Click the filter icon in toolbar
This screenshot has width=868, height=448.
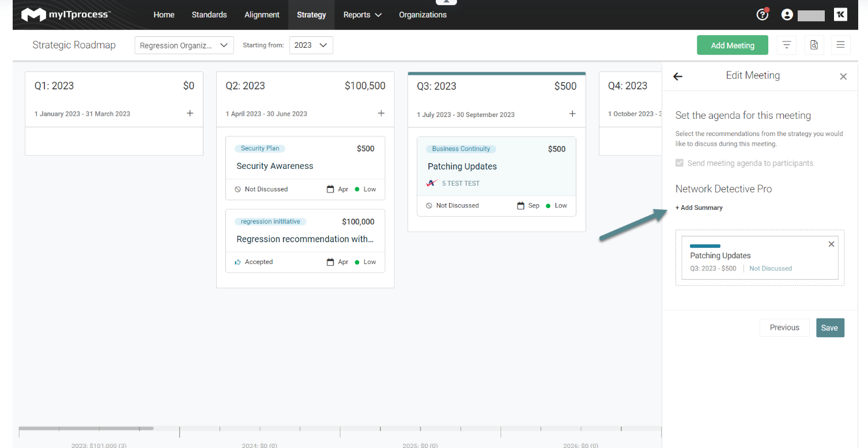pyautogui.click(x=786, y=45)
